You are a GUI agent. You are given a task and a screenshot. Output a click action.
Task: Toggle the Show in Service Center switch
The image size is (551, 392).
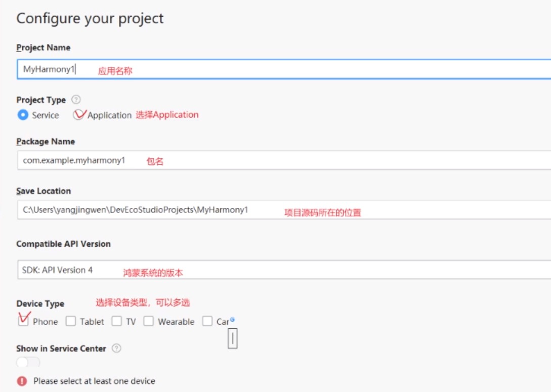click(x=28, y=362)
